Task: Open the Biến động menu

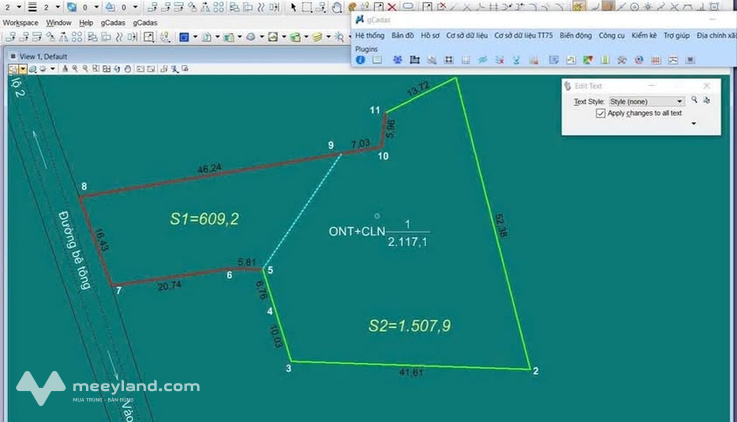Action: [x=576, y=35]
